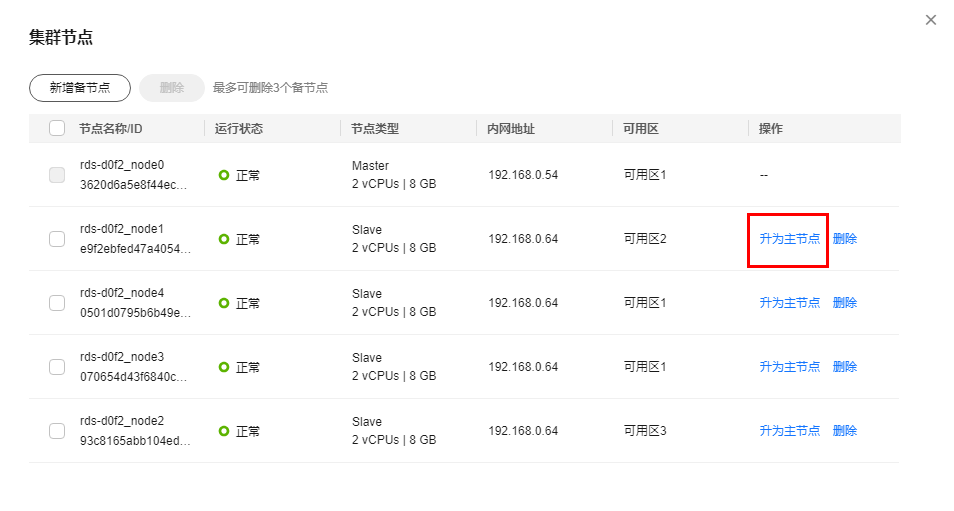Click 升为主节点 for rds-d0f2_node4

click(x=789, y=303)
